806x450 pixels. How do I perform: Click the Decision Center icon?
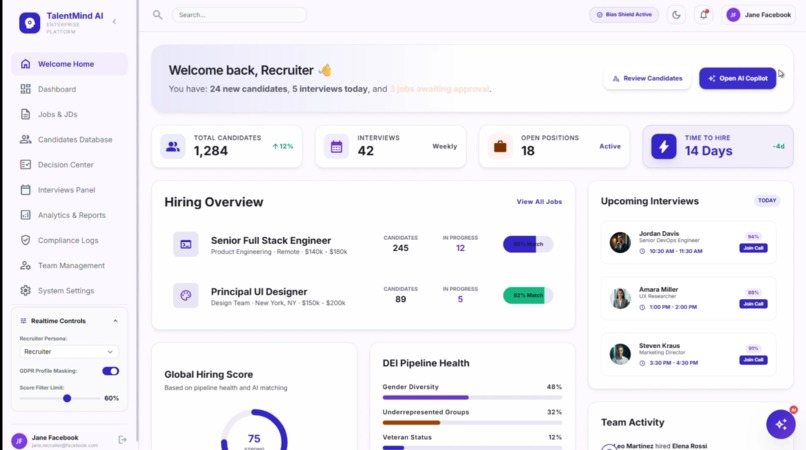(x=25, y=165)
